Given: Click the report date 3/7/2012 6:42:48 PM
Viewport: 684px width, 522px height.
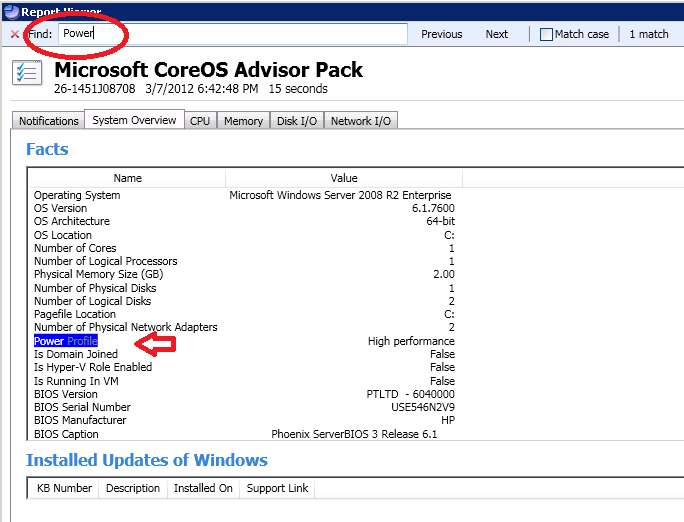Looking at the screenshot, I should pos(202,89).
